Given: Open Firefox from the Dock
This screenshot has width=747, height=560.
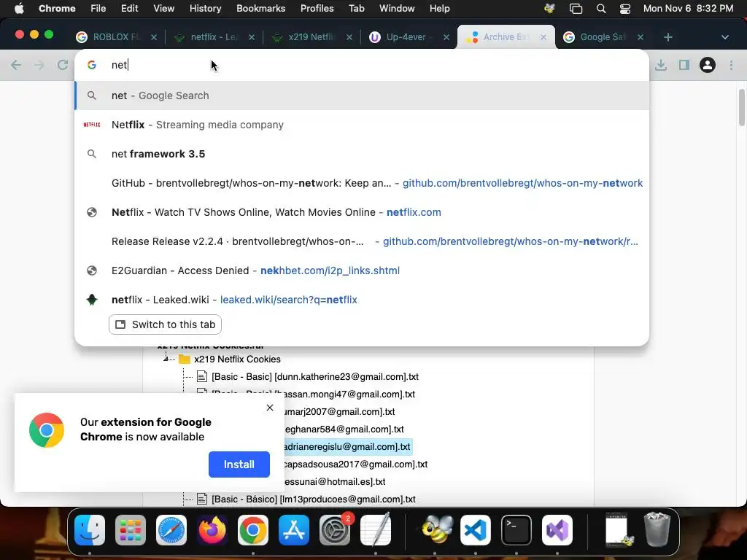Looking at the screenshot, I should click(x=212, y=530).
